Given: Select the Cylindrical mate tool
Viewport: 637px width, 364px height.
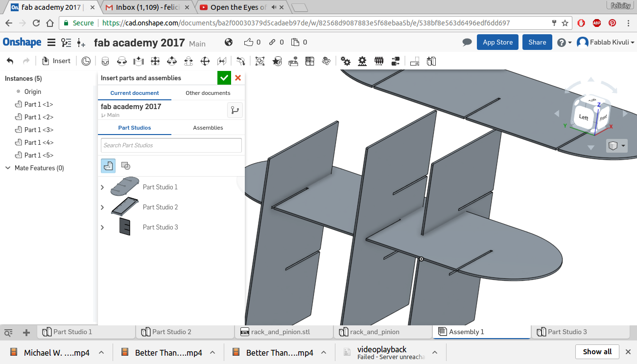Looking at the screenshot, I should 172,61.
